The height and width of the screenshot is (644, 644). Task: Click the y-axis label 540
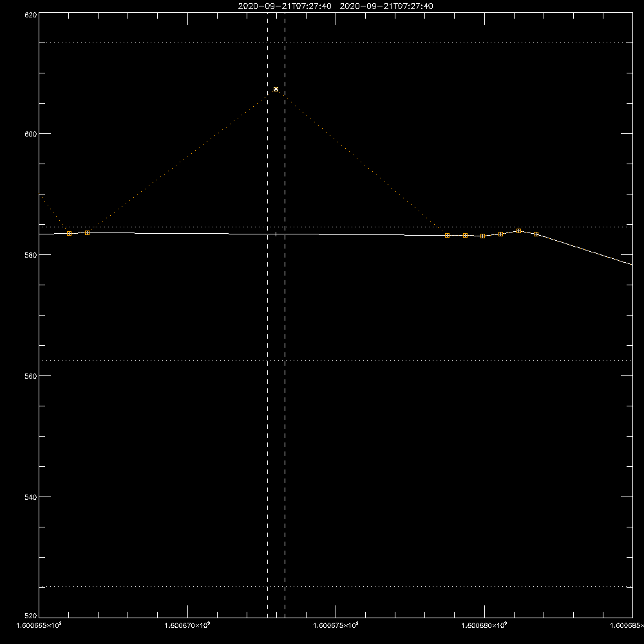pos(31,497)
